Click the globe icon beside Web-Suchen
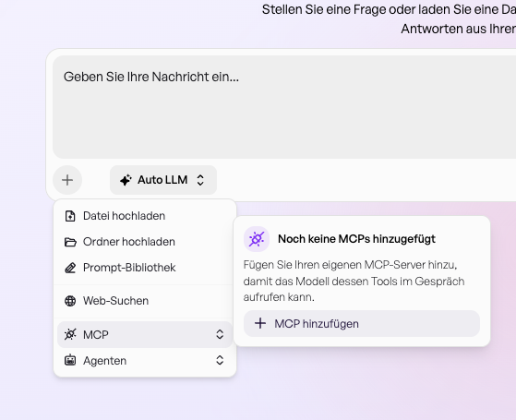This screenshot has width=516, height=420. (x=70, y=301)
